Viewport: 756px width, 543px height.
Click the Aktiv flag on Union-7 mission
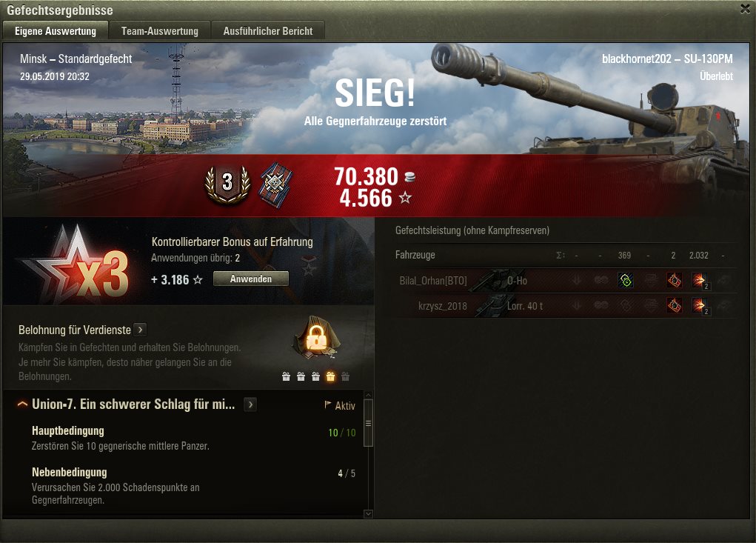pyautogui.click(x=340, y=405)
